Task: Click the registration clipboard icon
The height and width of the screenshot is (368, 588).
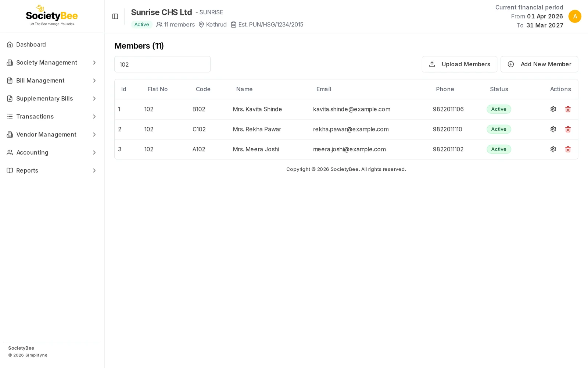Action: coord(233,25)
